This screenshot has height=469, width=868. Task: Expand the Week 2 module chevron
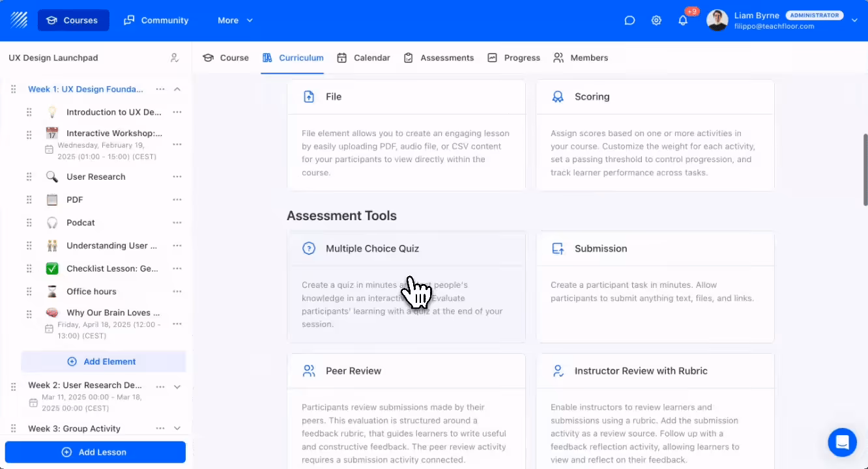177,387
